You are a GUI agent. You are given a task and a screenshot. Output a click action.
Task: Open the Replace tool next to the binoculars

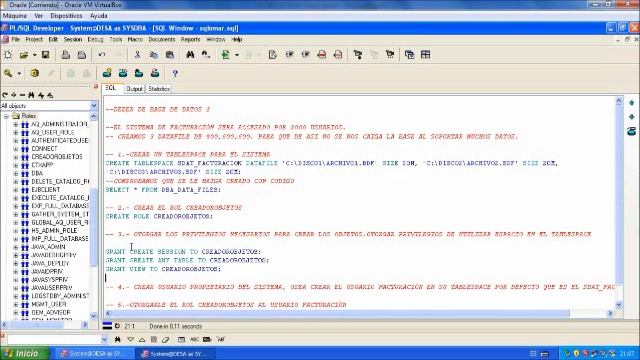point(206,55)
